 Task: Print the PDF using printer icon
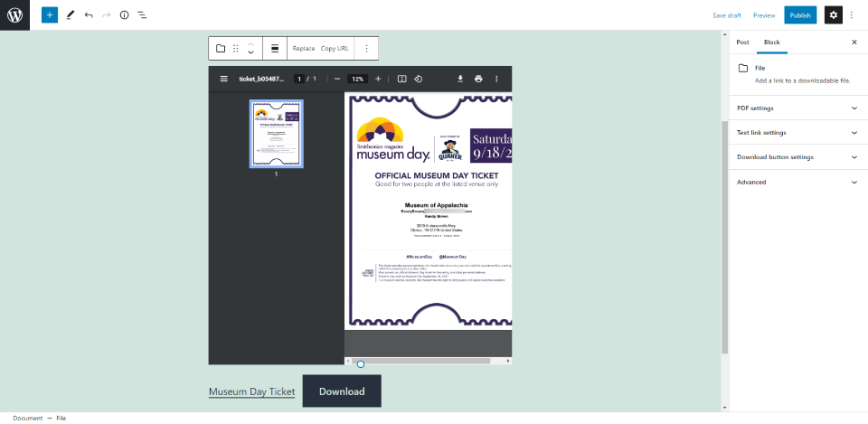(478, 79)
